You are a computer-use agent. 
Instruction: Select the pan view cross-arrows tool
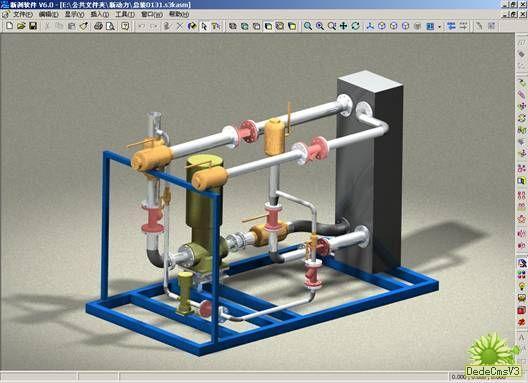pyautogui.click(x=343, y=26)
